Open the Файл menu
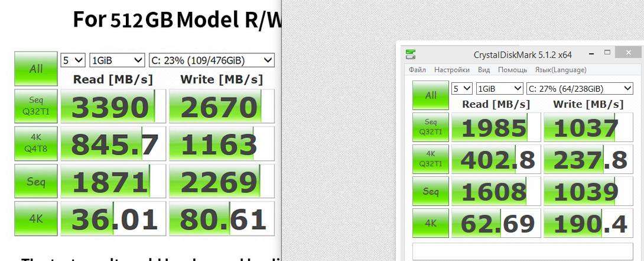This screenshot has width=644, height=261. 417,70
